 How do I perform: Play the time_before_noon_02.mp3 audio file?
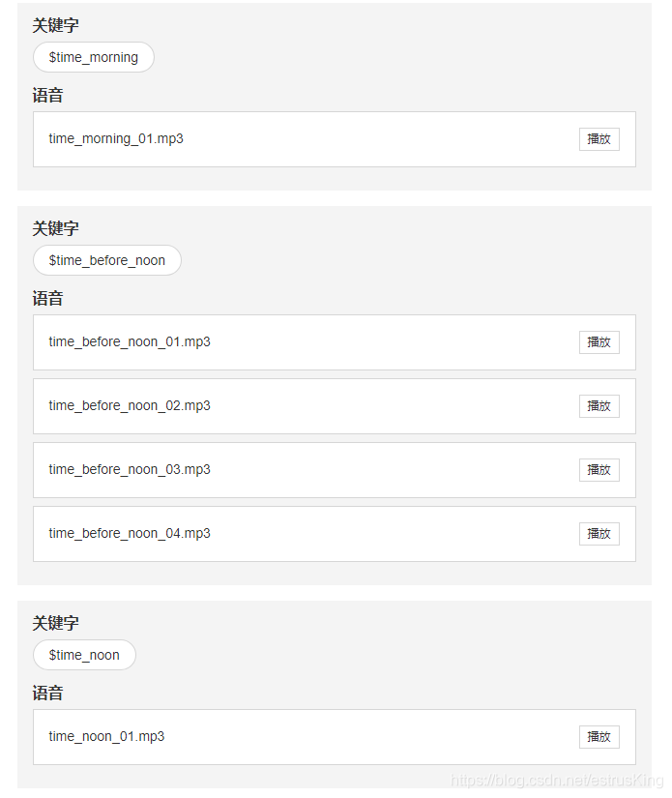pyautogui.click(x=599, y=406)
